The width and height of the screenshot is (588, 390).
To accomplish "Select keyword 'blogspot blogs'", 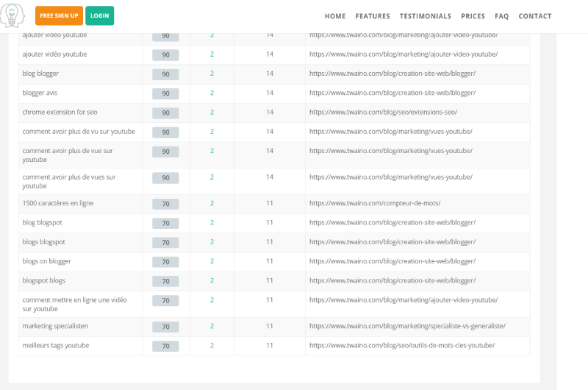I will click(x=43, y=281).
